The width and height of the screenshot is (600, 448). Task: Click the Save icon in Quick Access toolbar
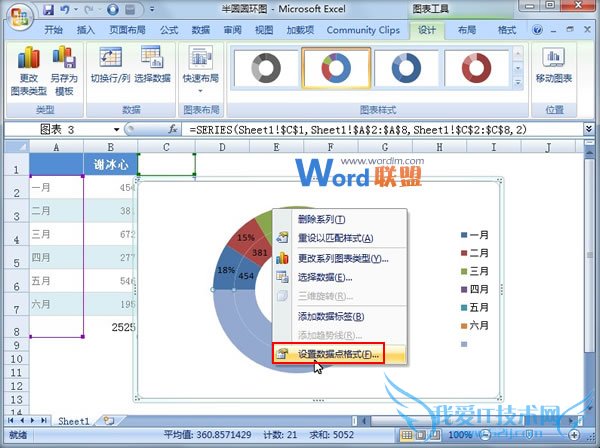(49, 9)
